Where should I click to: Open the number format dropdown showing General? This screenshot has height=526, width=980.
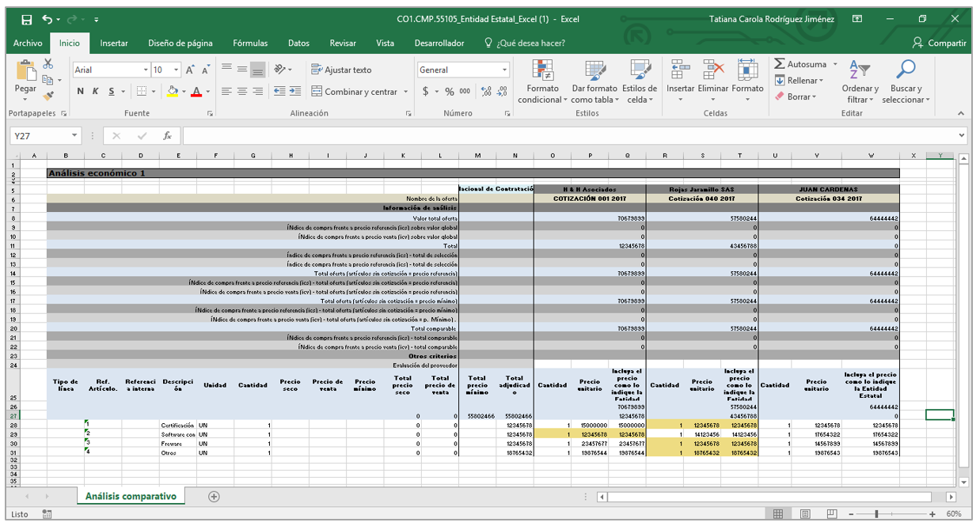[x=504, y=70]
